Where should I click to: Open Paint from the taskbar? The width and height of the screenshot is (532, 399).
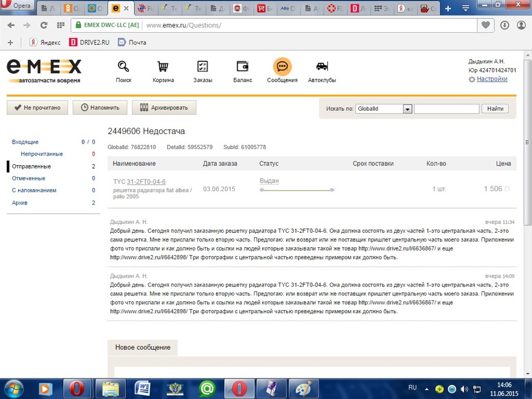303,389
